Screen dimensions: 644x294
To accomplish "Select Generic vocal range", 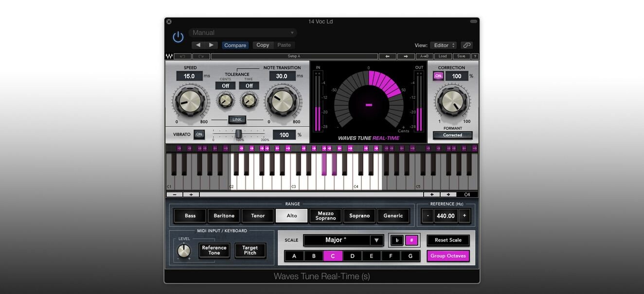I will click(393, 216).
